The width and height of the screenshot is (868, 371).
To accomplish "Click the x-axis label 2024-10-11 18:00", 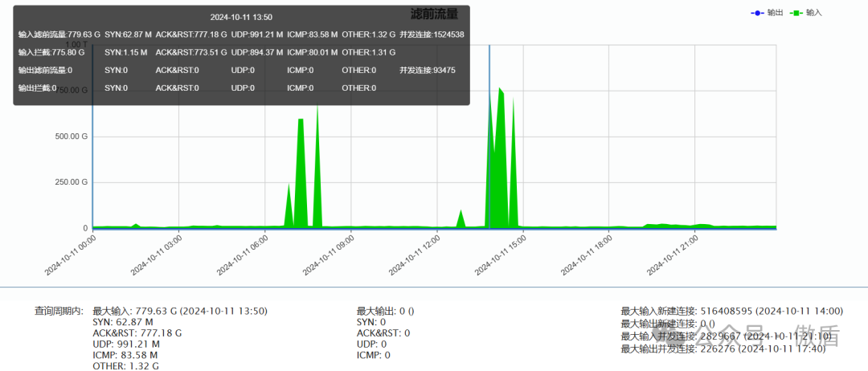I will (x=587, y=254).
